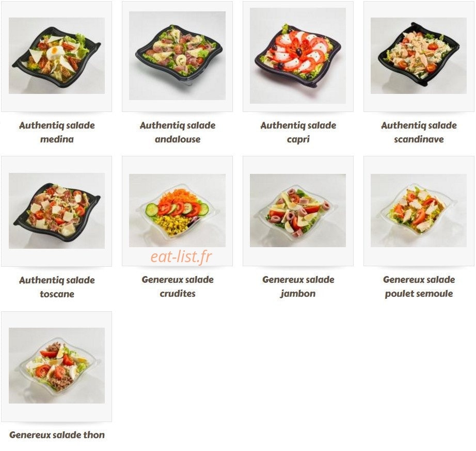Open the Genereux salade thon photo
The width and height of the screenshot is (476, 451).
click(57, 365)
